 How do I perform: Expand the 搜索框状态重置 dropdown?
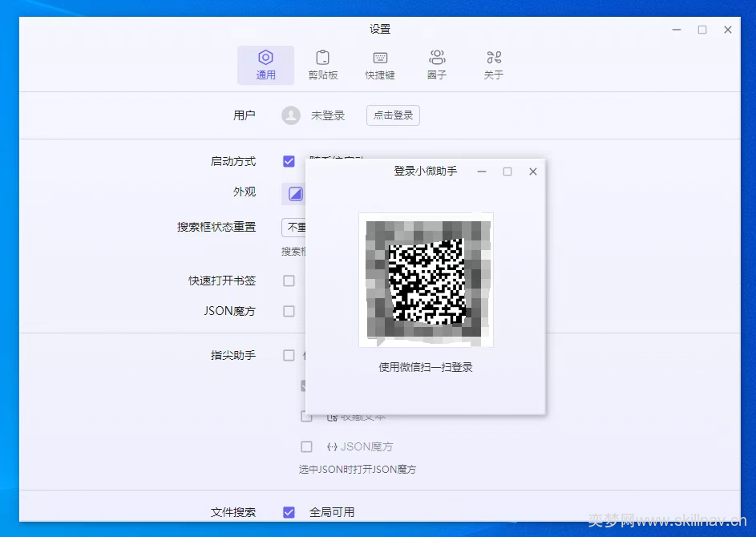click(x=293, y=227)
